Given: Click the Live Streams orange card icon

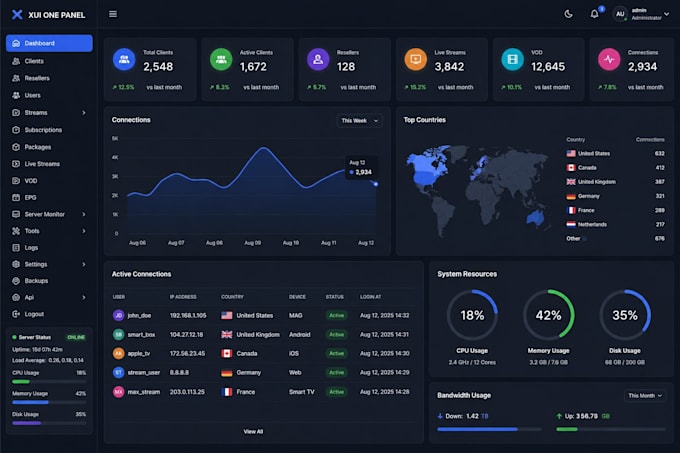Looking at the screenshot, I should [x=415, y=59].
